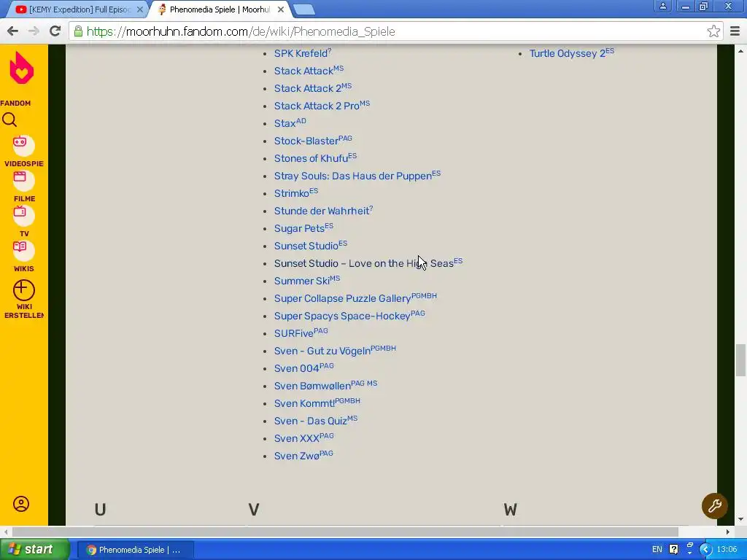Image resolution: width=747 pixels, height=560 pixels.
Task: Go back with browser back arrow
Action: point(12,31)
